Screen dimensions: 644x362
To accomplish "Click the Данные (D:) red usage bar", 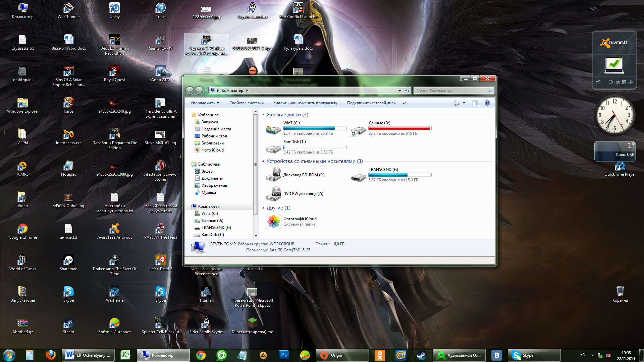I will point(400,128).
